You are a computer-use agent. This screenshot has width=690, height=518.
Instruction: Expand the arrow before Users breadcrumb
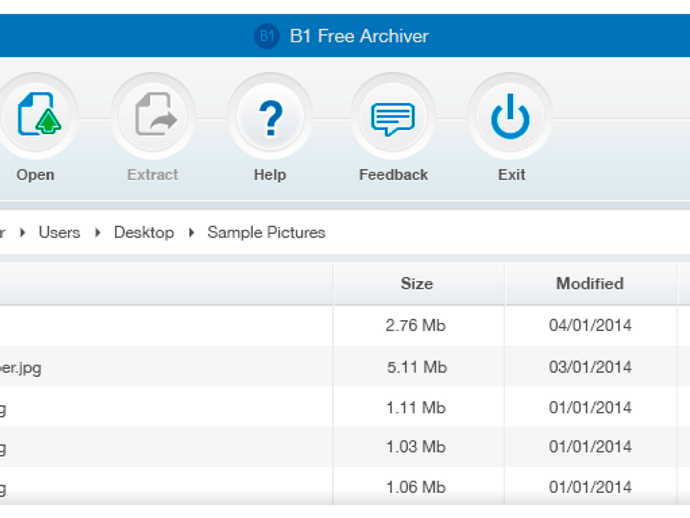tap(22, 232)
